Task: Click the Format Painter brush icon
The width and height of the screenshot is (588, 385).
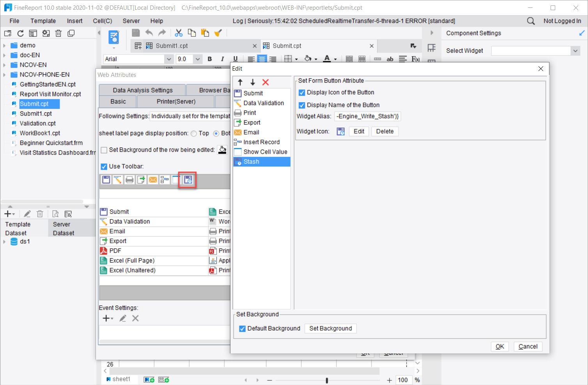Action: [218, 33]
